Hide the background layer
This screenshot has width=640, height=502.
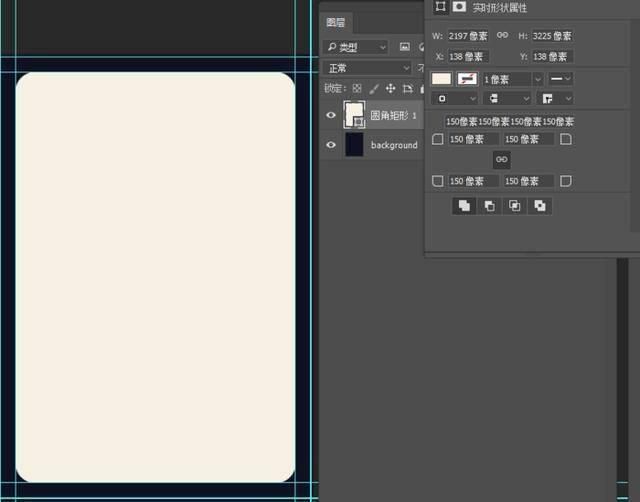point(331,145)
